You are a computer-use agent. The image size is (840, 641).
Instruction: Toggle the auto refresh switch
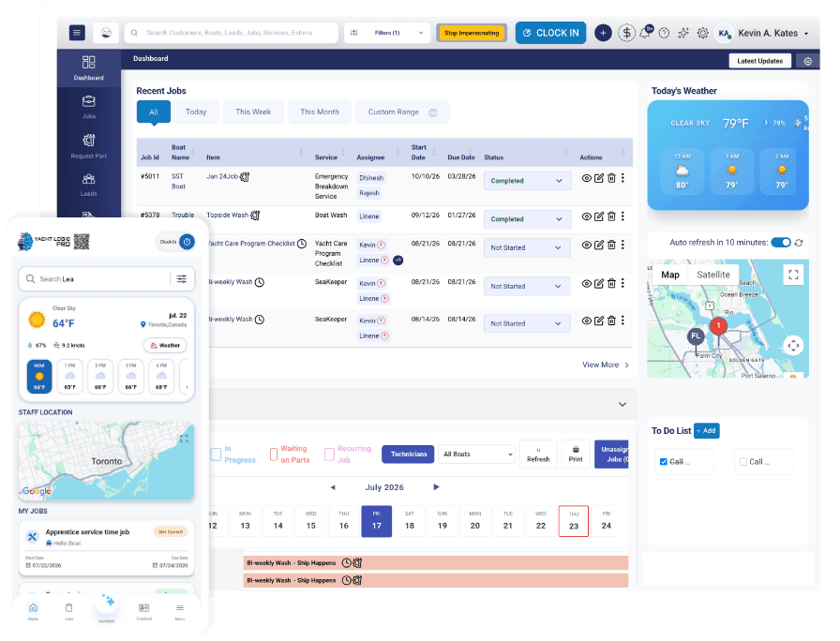(x=781, y=243)
